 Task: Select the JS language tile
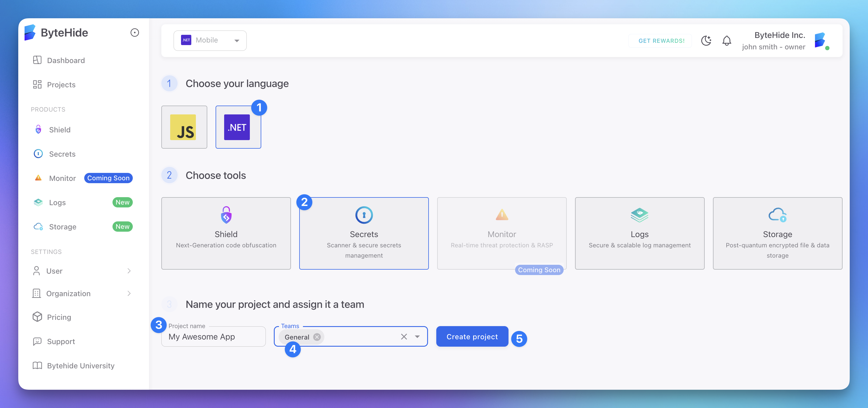(184, 127)
